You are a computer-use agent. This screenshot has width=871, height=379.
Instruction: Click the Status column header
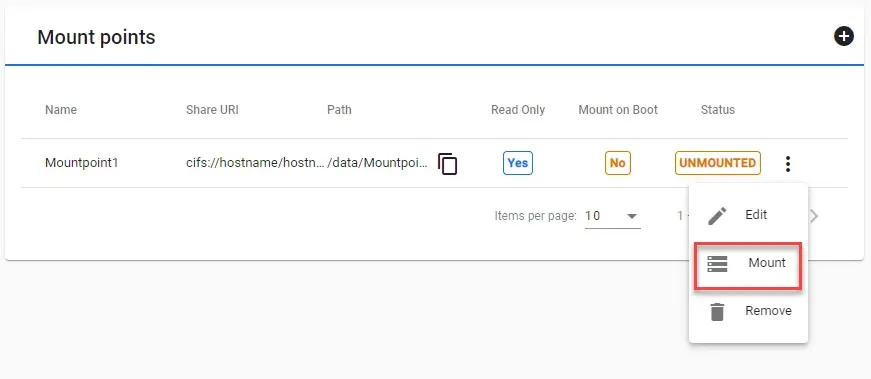pos(718,110)
